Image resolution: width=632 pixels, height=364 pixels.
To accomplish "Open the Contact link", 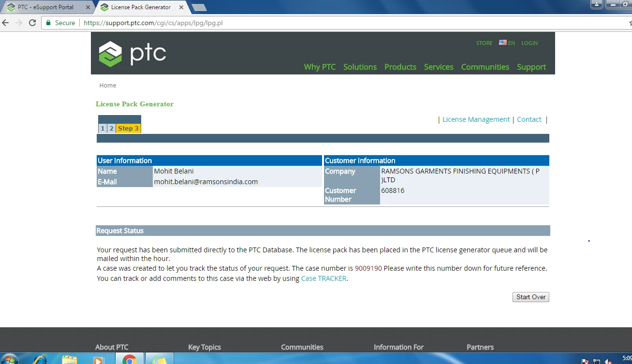I will pos(529,119).
